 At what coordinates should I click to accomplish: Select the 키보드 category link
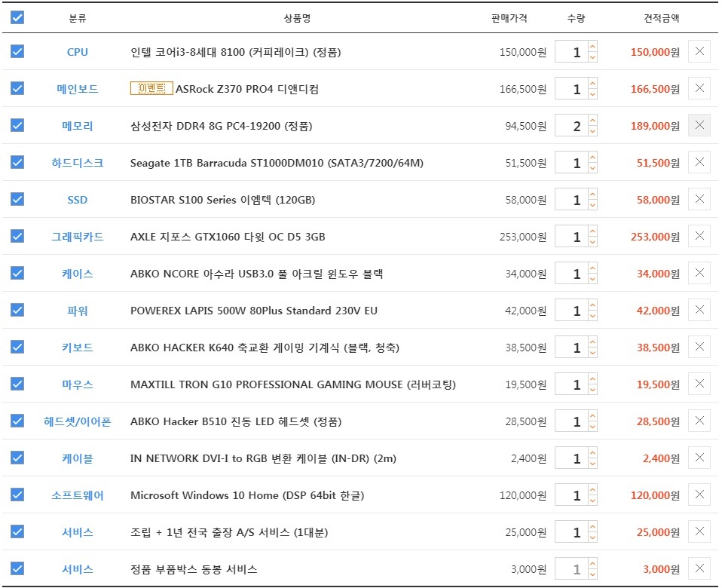tap(78, 348)
